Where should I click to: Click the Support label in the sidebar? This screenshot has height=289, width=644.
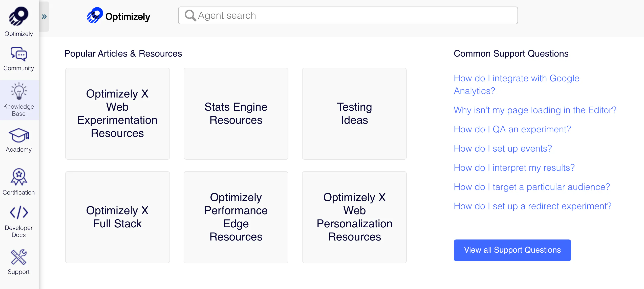tap(19, 272)
